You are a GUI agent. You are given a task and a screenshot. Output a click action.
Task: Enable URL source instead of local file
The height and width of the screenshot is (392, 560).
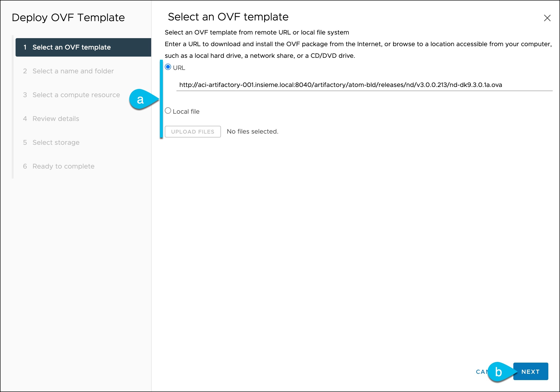[168, 67]
